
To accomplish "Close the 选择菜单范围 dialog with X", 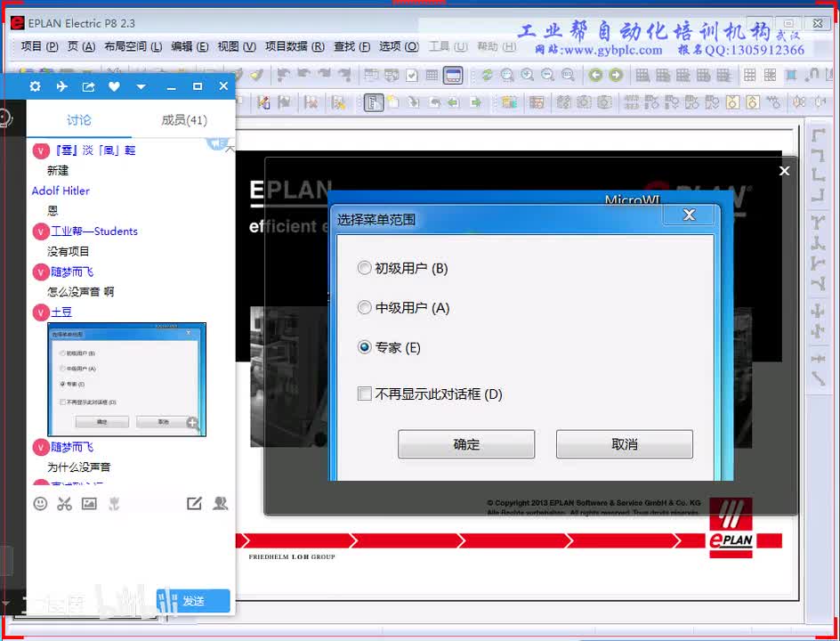I will point(689,215).
